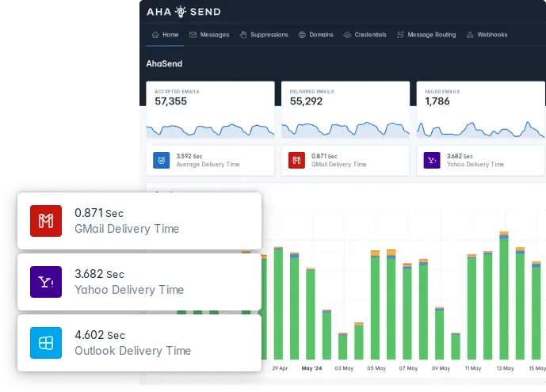Click the May '24 axis label
This screenshot has height=392, width=546.
click(x=311, y=368)
